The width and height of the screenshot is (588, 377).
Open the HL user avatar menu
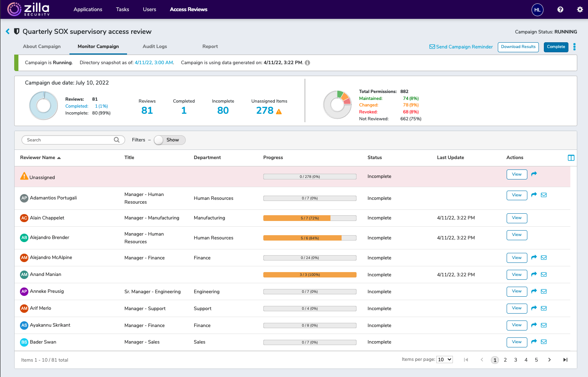537,10
